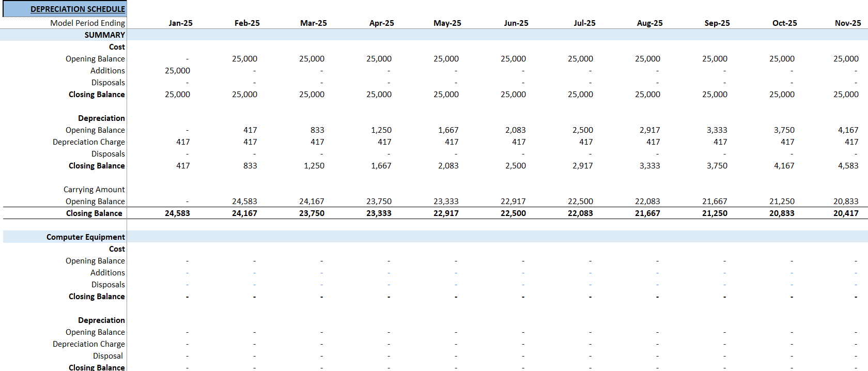Viewport: 868px width, 371px height.
Task: Select Sep-25 Depreciation Opening Balance 3,333
Action: (717, 130)
